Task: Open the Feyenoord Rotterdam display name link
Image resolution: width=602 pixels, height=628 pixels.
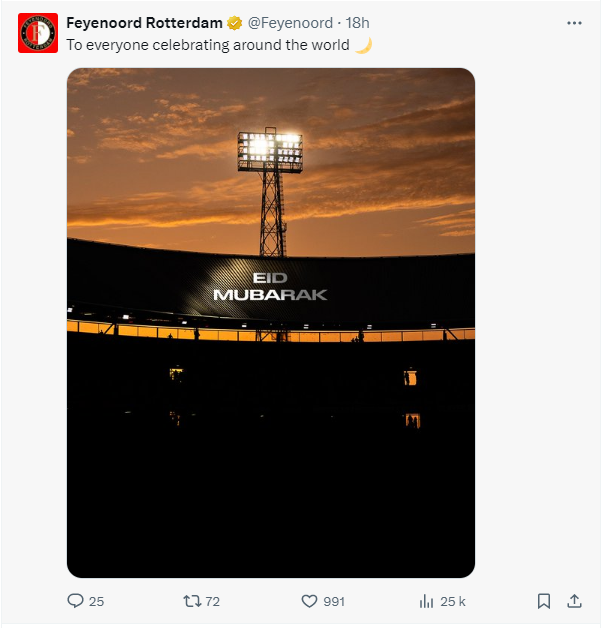Action: click(144, 23)
